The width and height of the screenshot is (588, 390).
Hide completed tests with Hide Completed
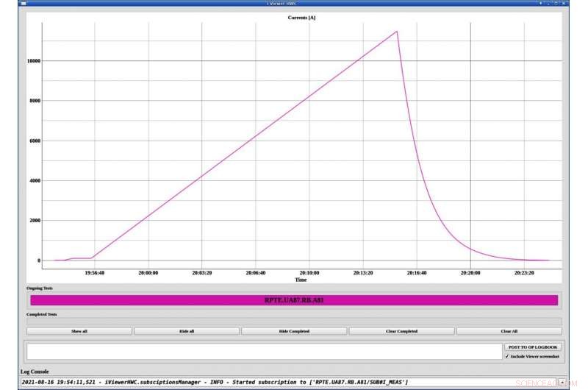tap(294, 331)
